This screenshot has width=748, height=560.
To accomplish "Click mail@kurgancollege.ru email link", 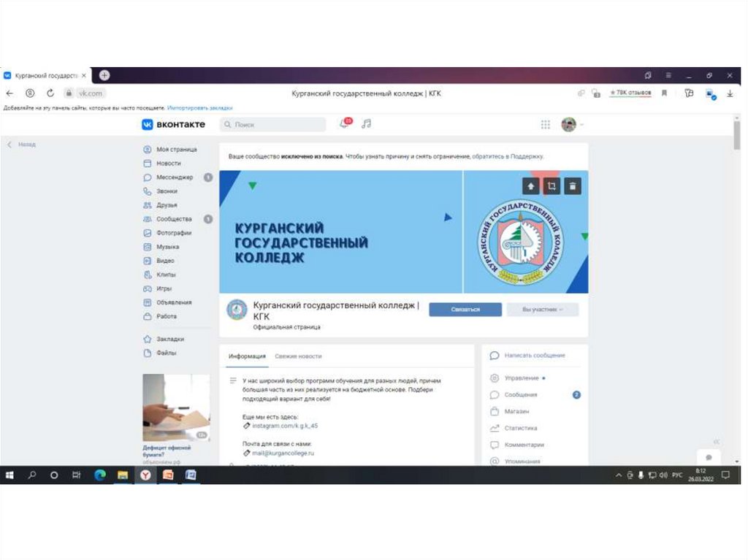I will pyautogui.click(x=283, y=453).
